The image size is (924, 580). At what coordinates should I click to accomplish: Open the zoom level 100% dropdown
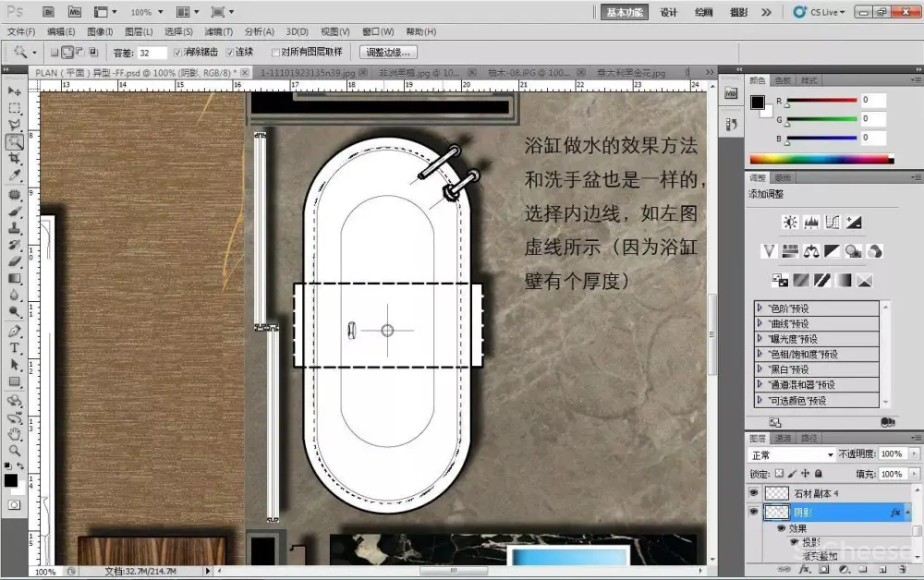(x=146, y=12)
